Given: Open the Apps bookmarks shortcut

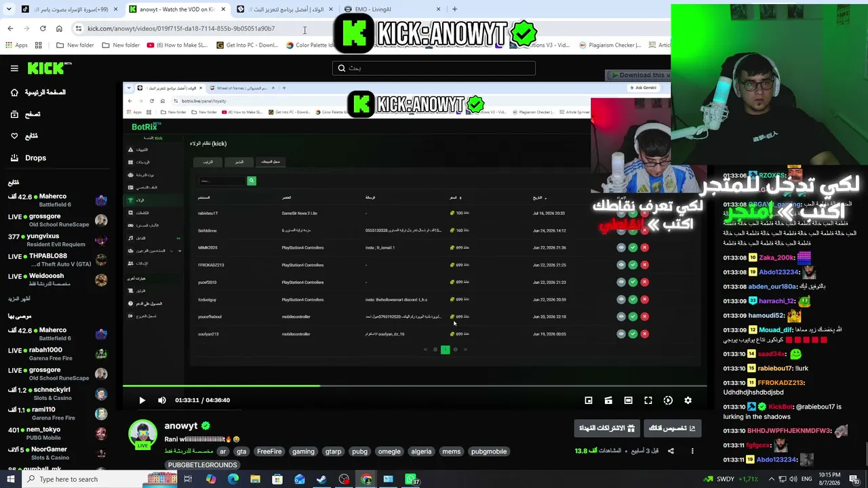Looking at the screenshot, I should click(16, 45).
